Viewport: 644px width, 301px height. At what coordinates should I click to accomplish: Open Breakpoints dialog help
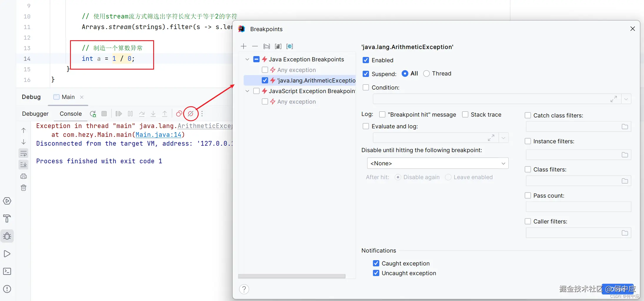point(244,289)
